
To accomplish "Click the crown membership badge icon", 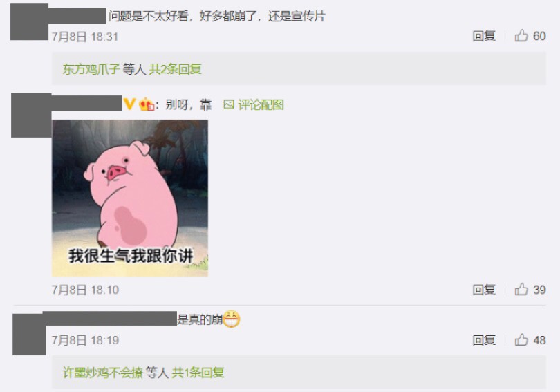I will [147, 104].
